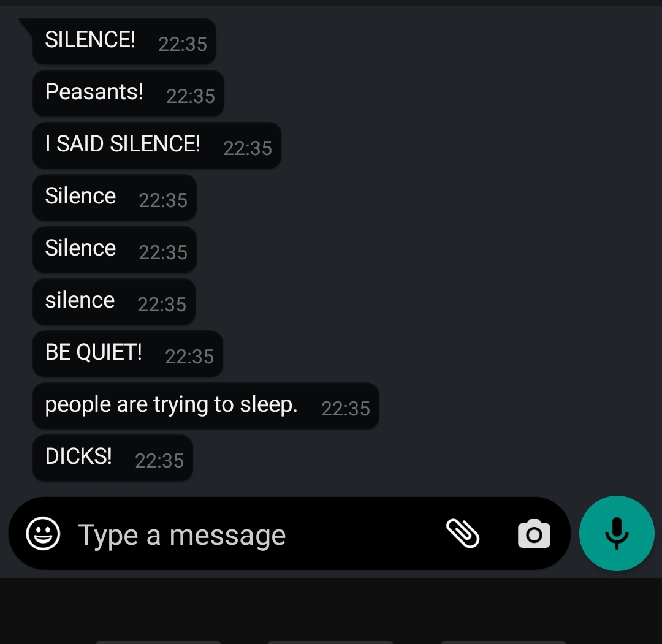Tap the 'Peasants!' message
This screenshot has height=644, width=662.
(128, 93)
